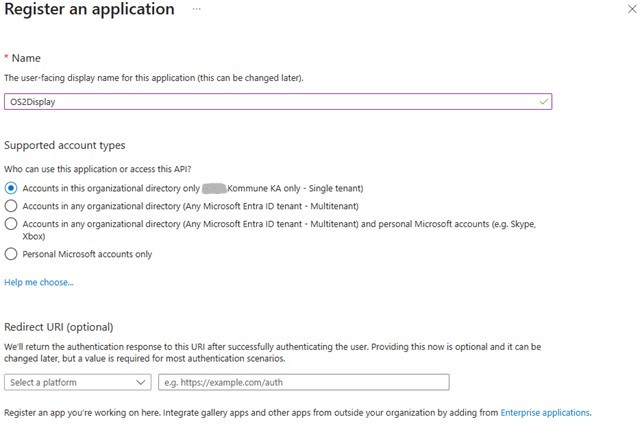Viewport: 642px width, 426px height.
Task: Click the Who can use this application question
Action: (x=98, y=167)
